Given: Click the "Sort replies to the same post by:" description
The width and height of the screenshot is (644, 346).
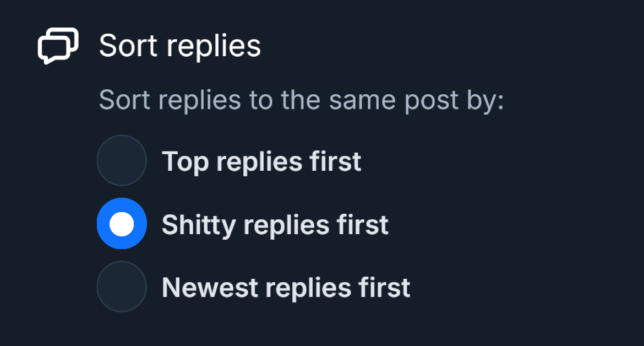Looking at the screenshot, I should [301, 101].
